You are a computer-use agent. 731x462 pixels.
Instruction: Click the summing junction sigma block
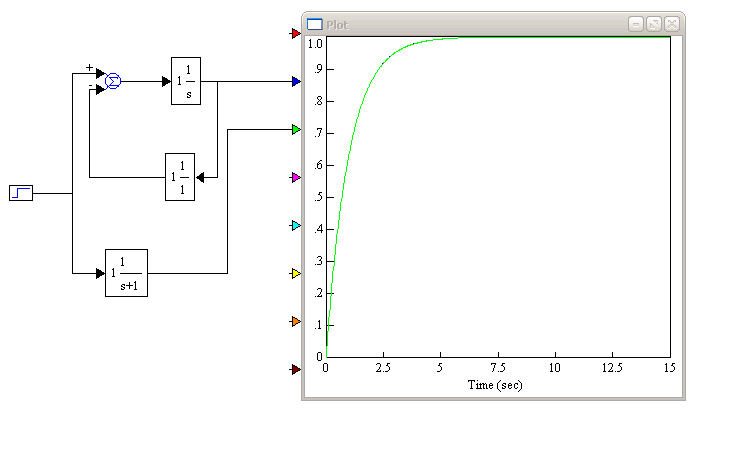coord(113,81)
